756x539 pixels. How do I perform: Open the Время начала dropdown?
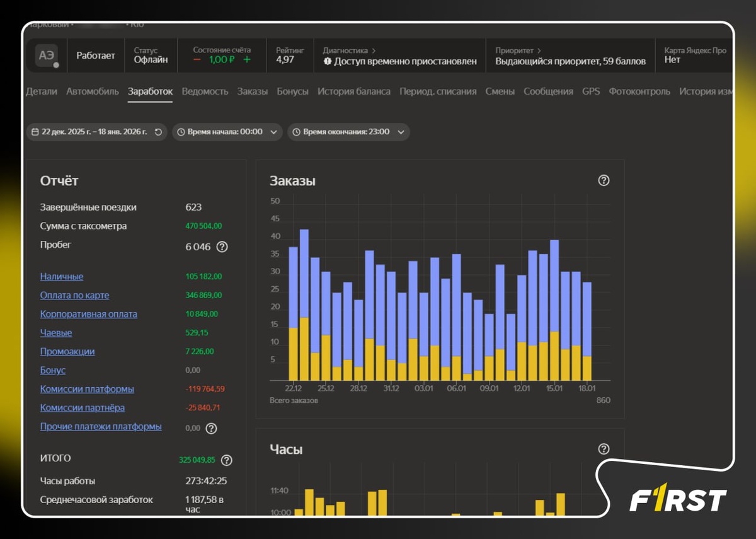tap(227, 132)
